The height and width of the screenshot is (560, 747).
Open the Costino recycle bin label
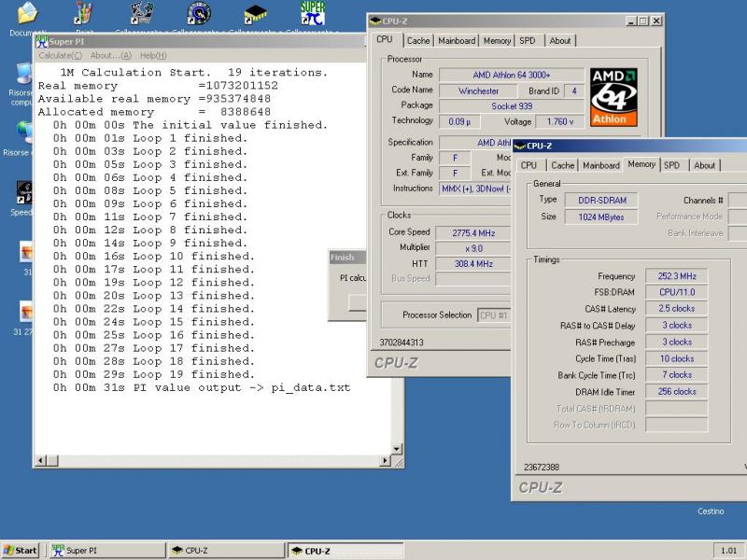click(x=711, y=511)
